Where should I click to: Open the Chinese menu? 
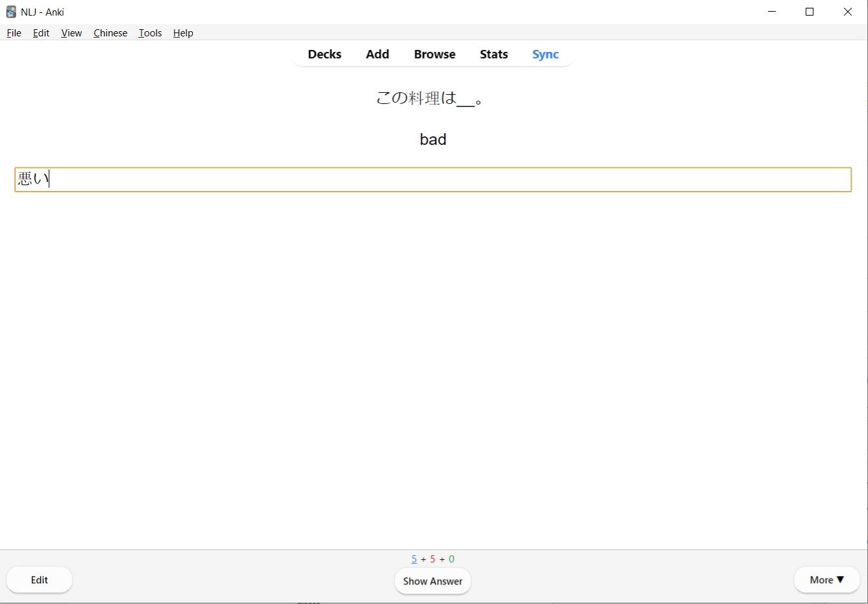tap(110, 33)
